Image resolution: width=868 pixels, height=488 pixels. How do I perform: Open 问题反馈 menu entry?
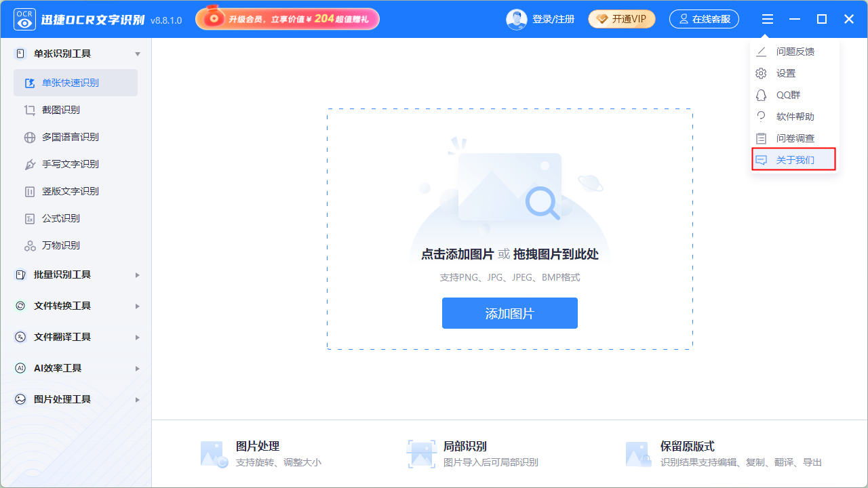pyautogui.click(x=794, y=52)
